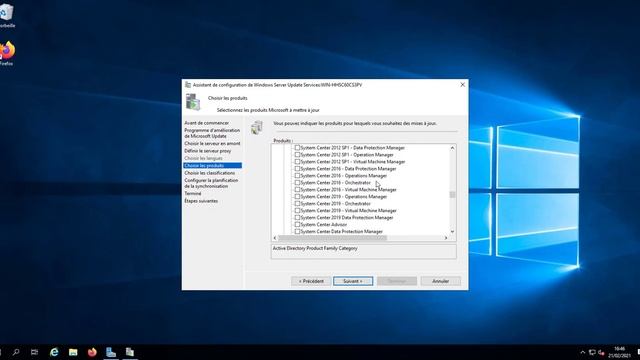Screen dimensions: 640x360
Task: Click the product list scroll-down arrow
Action: point(452,231)
